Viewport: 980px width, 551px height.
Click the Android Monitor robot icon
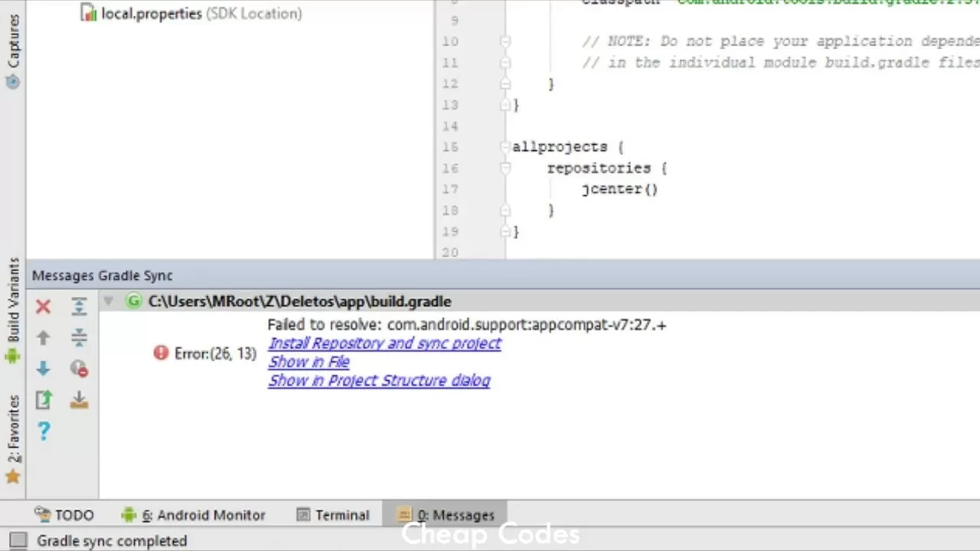pos(129,515)
